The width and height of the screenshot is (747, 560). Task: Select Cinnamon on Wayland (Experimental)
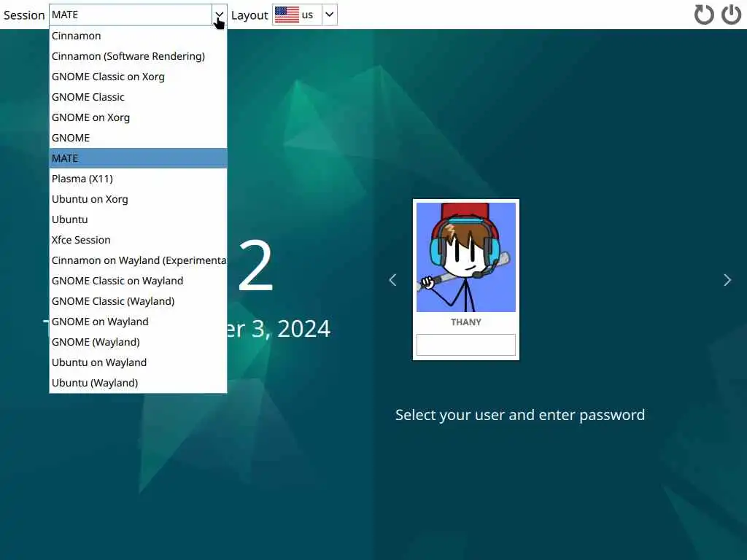coord(138,260)
